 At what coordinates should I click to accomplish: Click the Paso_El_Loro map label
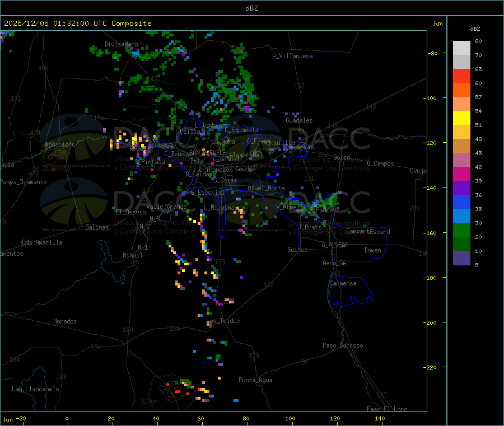point(388,409)
